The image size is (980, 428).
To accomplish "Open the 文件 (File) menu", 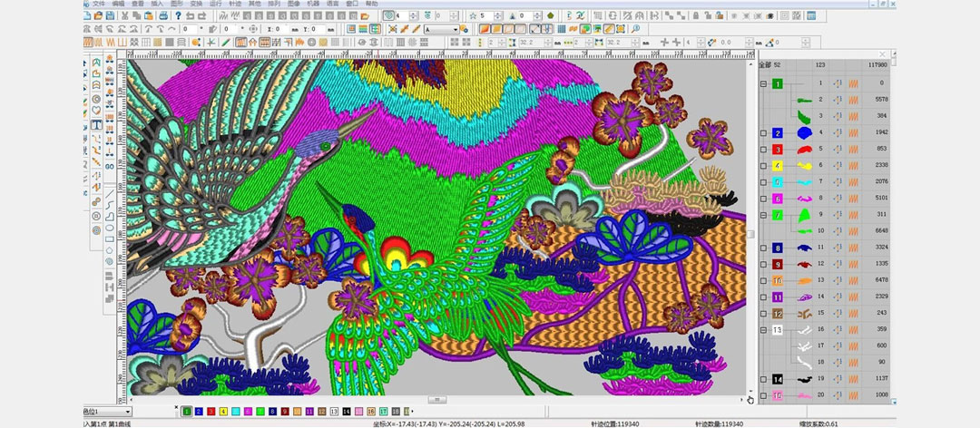I will tap(99, 4).
